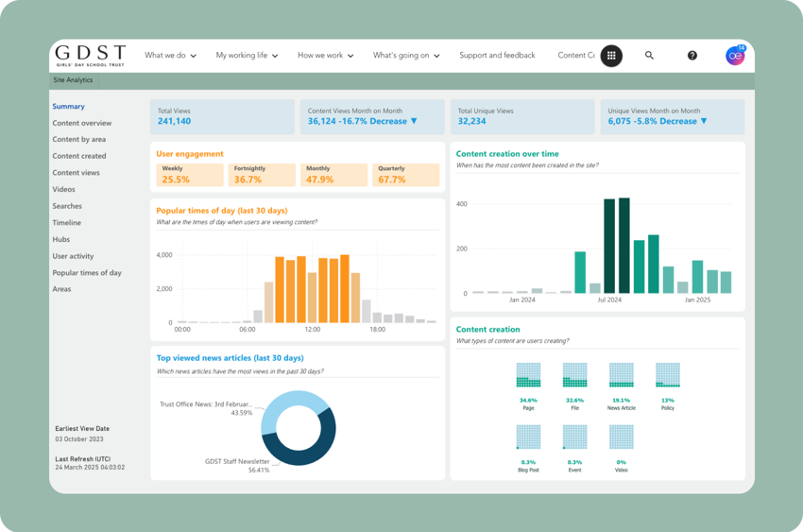Viewport: 803px width, 532px height.
Task: Click the GDST logo
Action: 89,55
